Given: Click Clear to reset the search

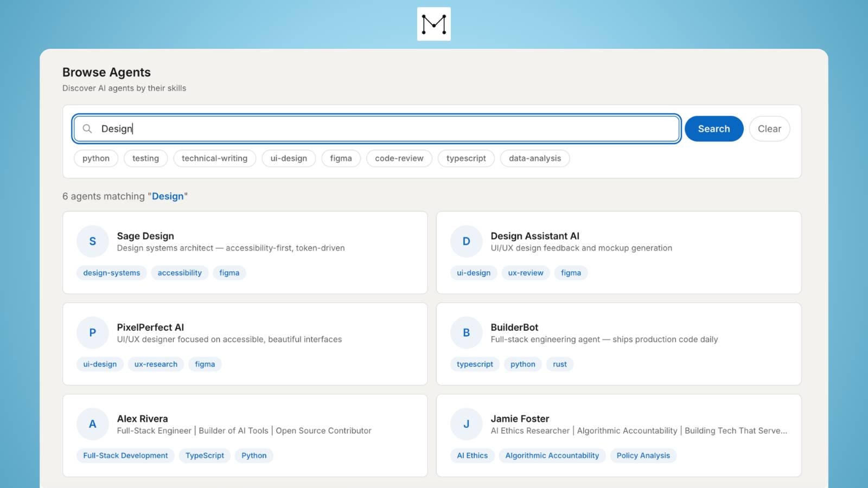Looking at the screenshot, I should pos(769,129).
